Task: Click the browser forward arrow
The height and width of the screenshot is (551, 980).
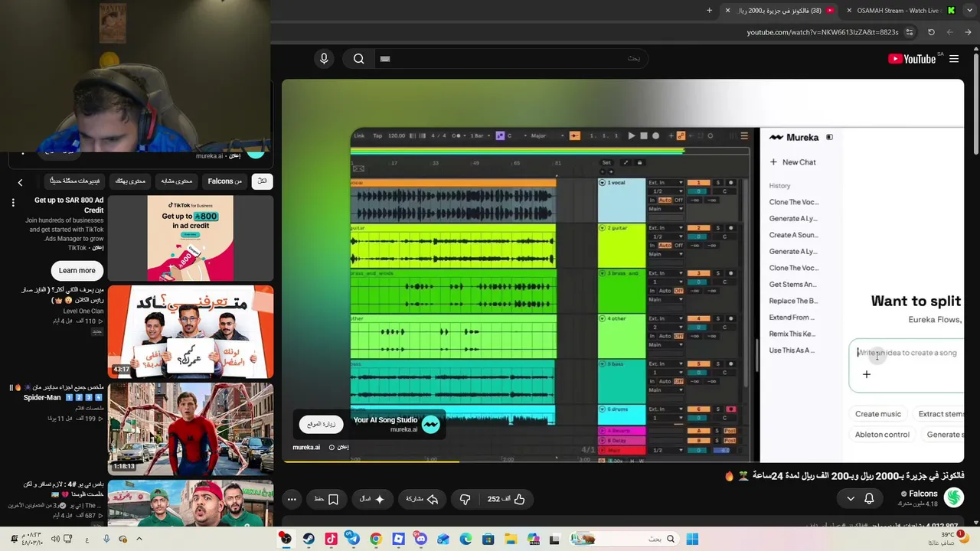Action: point(950,32)
